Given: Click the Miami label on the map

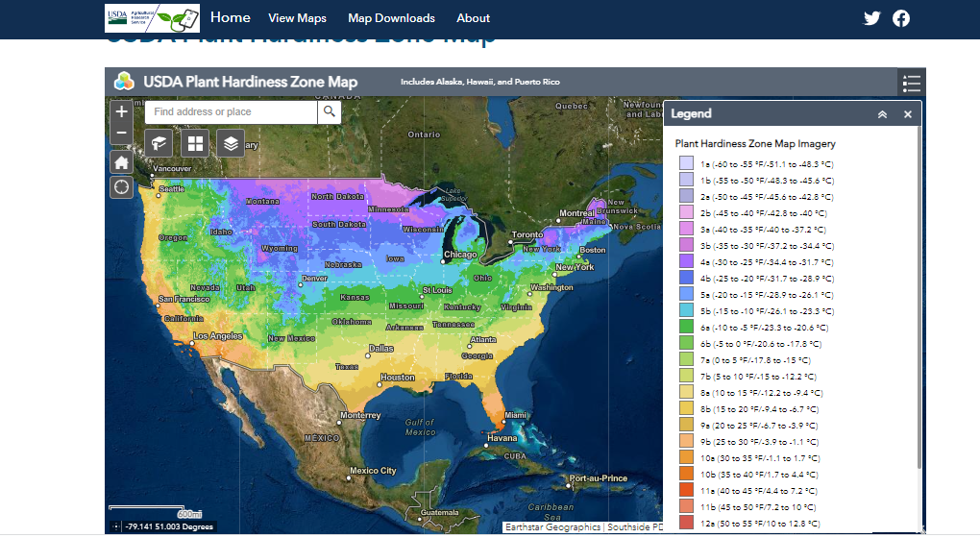Looking at the screenshot, I should pos(515,415).
